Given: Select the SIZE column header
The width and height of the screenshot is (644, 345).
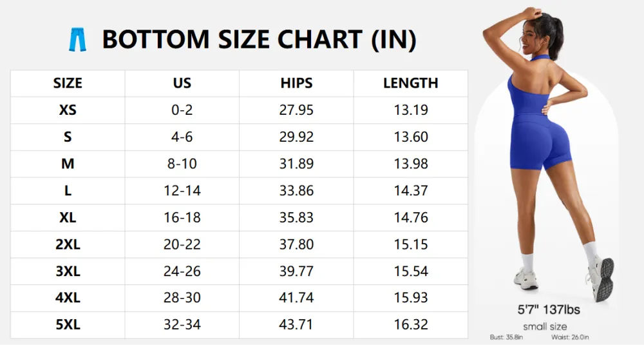Looking at the screenshot, I should pos(68,83).
